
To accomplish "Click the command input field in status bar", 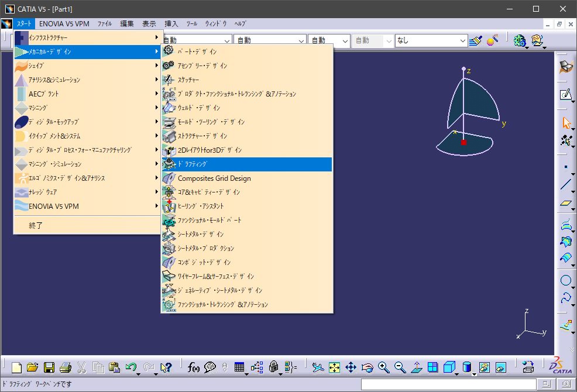I will [x=448, y=384].
